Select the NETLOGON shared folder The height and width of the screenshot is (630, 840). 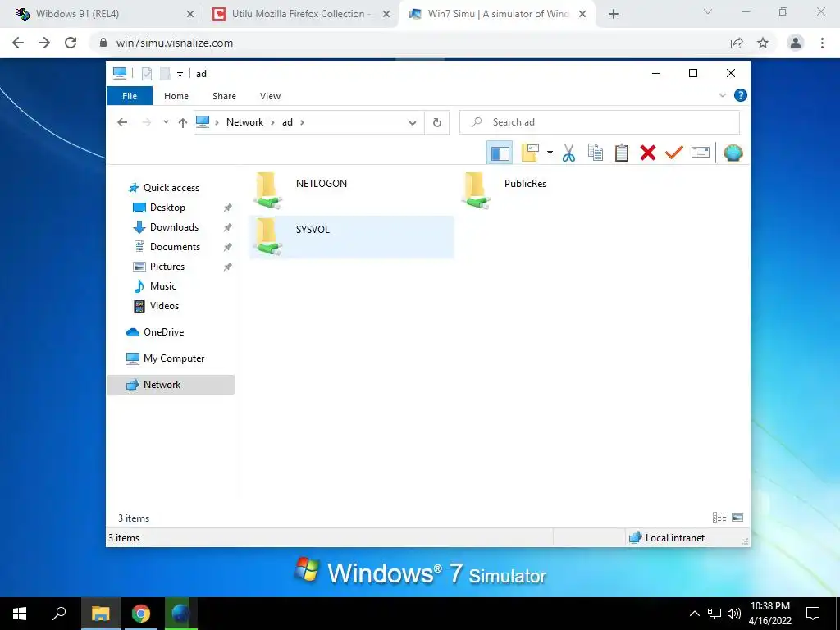[351, 190]
